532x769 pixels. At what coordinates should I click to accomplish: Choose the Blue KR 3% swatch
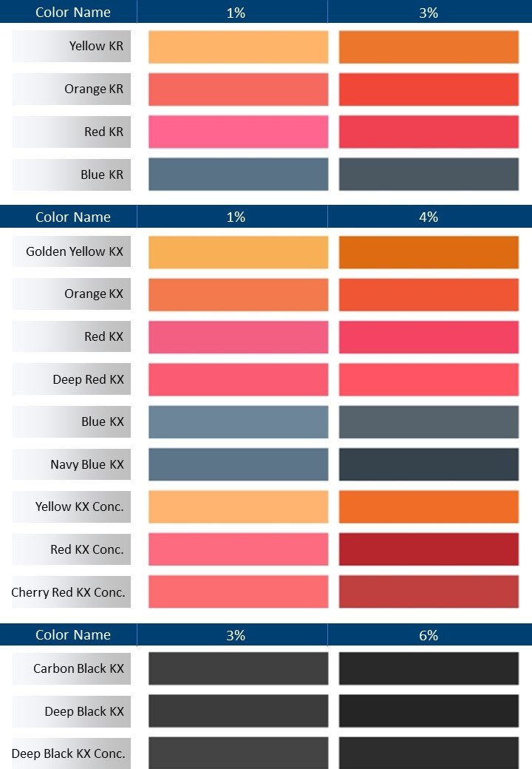(429, 175)
